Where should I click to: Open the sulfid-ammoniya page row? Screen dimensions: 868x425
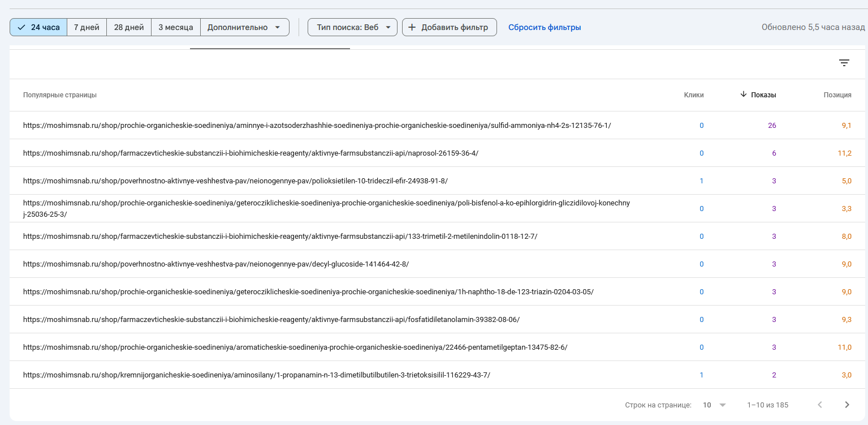click(x=317, y=125)
